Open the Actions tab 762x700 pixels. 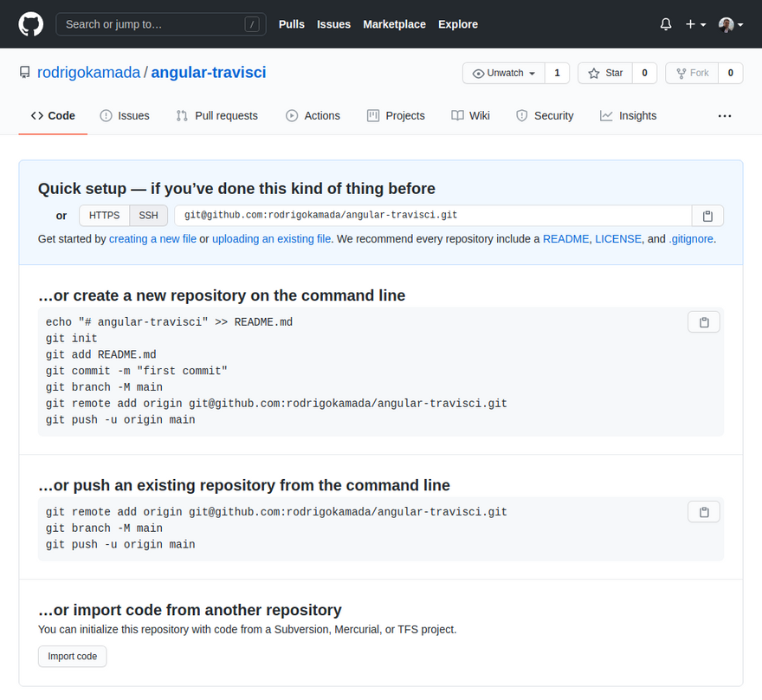pos(313,116)
